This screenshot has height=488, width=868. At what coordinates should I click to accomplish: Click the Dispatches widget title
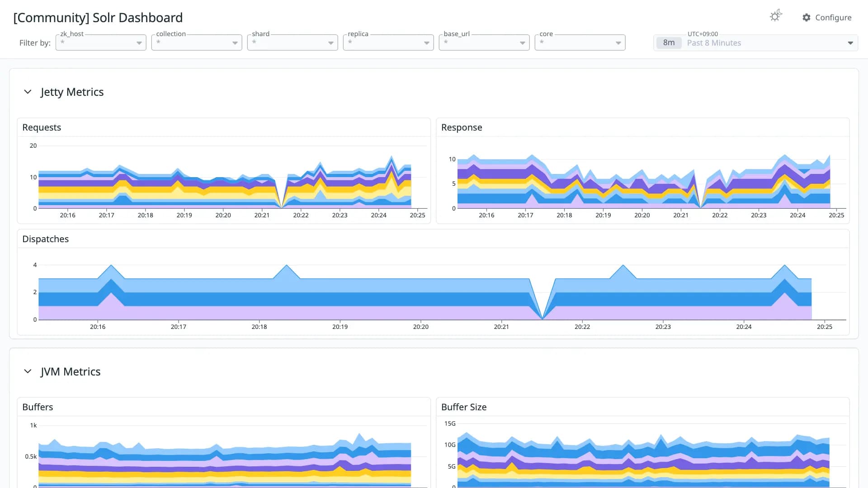coord(46,239)
